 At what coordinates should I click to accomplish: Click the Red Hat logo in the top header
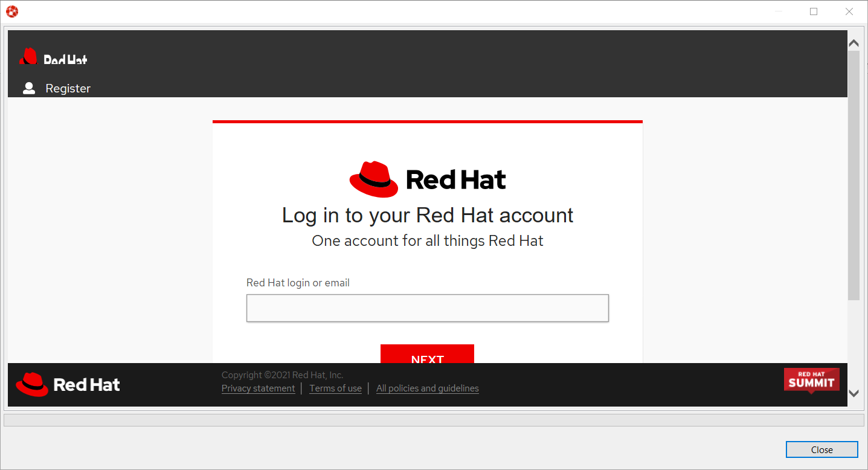(x=53, y=56)
